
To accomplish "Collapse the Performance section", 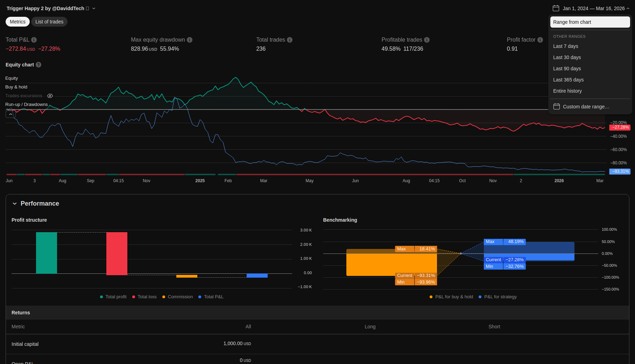I will pos(15,204).
